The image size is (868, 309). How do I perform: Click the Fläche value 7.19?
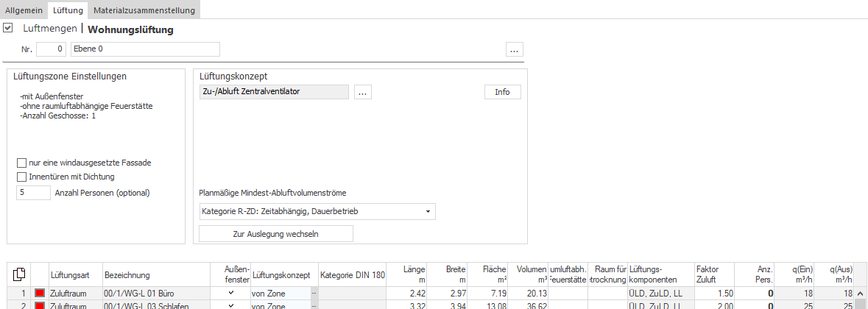(487, 294)
